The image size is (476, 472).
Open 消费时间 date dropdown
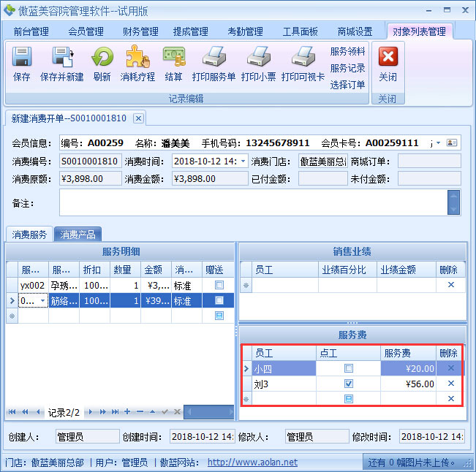pyautogui.click(x=243, y=161)
